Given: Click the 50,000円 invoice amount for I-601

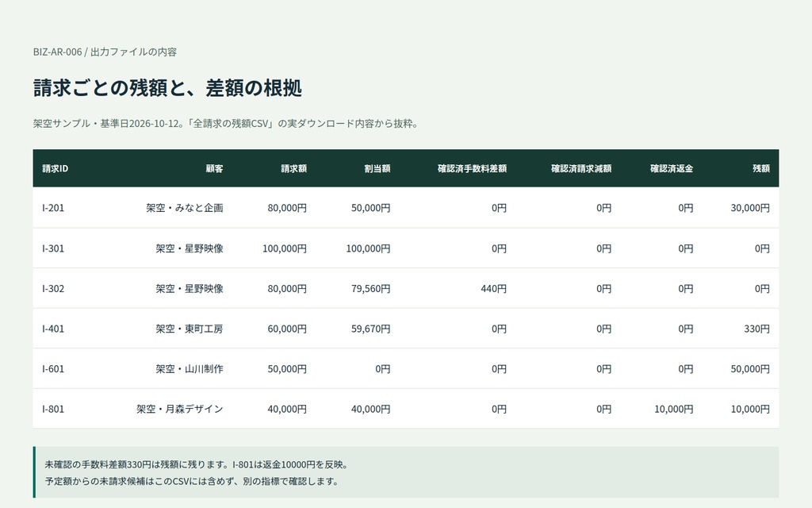Looking at the screenshot, I should pos(287,368).
